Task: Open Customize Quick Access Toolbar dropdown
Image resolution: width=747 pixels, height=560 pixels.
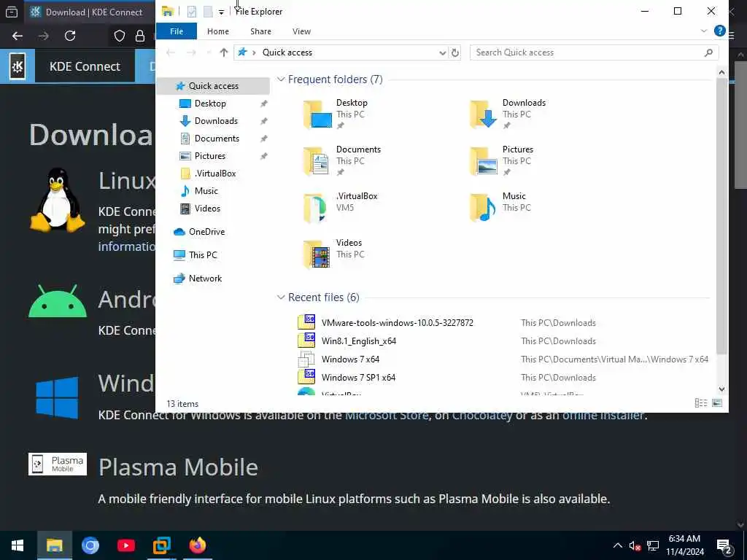Action: coord(222,12)
